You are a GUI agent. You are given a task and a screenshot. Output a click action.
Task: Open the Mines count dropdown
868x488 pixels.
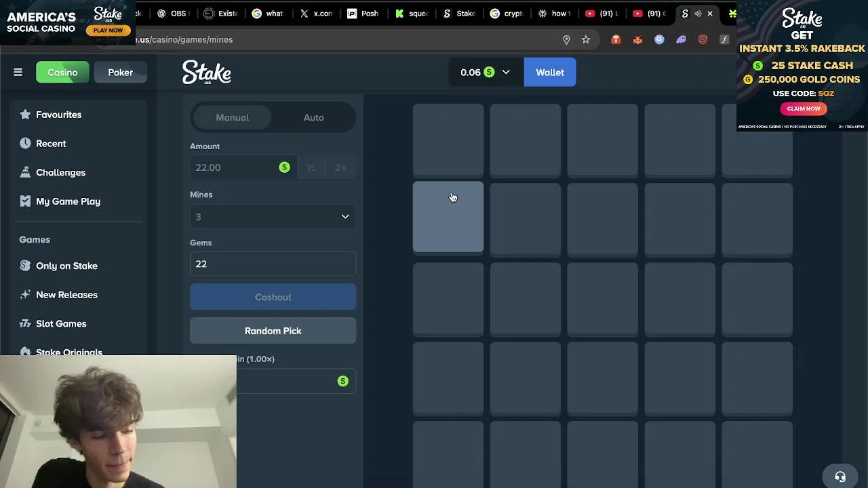click(273, 217)
